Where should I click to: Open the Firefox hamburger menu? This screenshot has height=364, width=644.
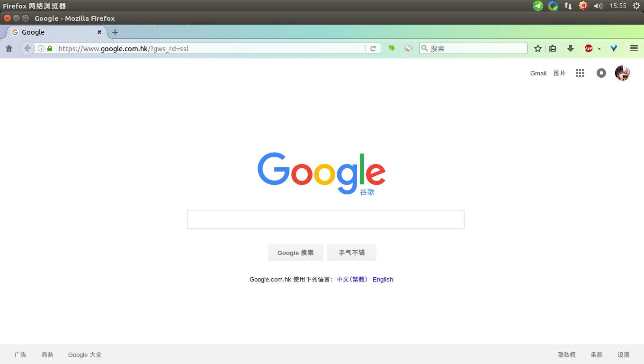(x=634, y=48)
